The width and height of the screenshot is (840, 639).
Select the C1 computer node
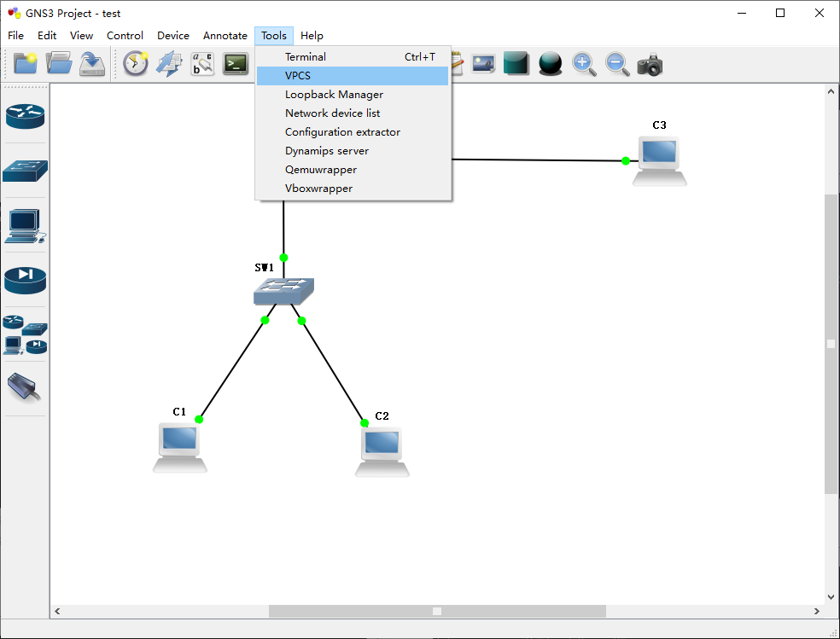coord(179,447)
